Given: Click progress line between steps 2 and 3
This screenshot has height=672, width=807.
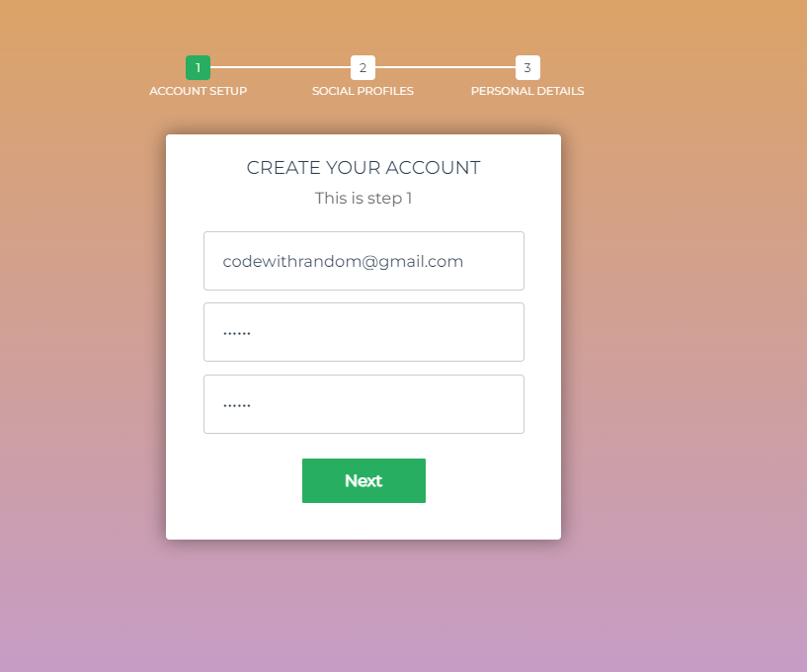Looking at the screenshot, I should click(x=445, y=67).
